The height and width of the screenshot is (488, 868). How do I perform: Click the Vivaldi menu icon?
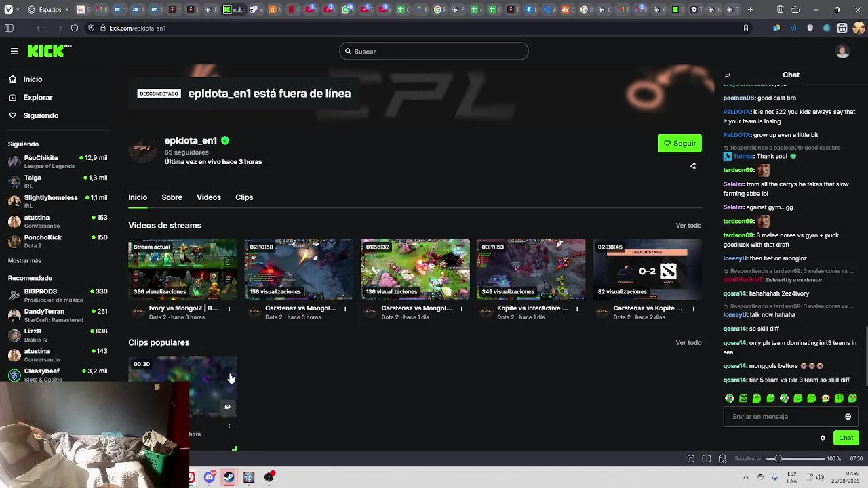pyautogui.click(x=9, y=9)
